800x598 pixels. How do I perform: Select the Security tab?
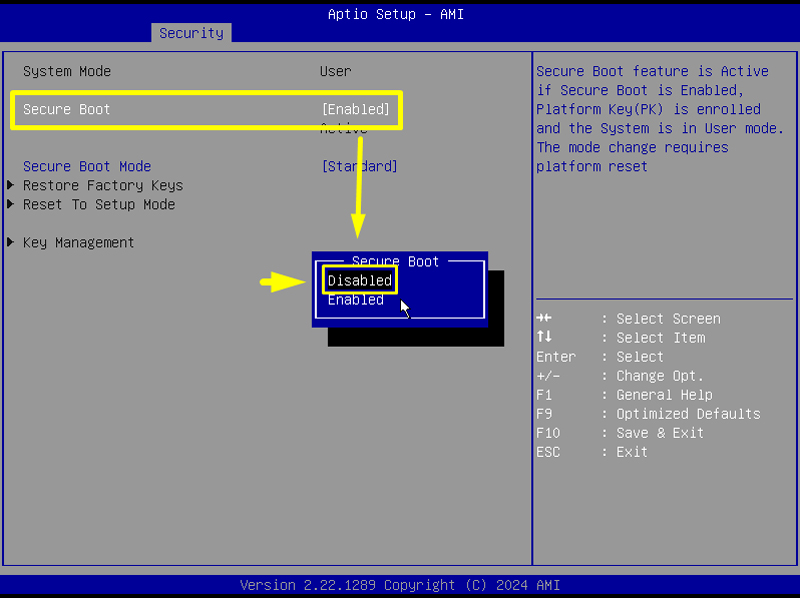(191, 32)
